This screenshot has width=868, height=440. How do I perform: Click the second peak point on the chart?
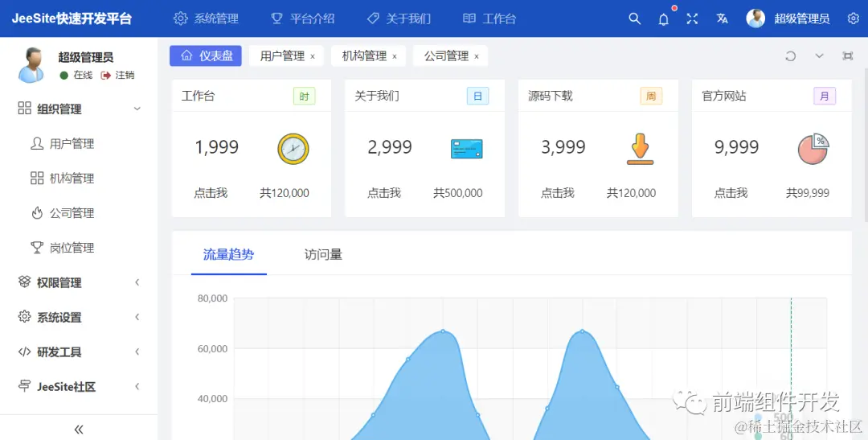(583, 331)
